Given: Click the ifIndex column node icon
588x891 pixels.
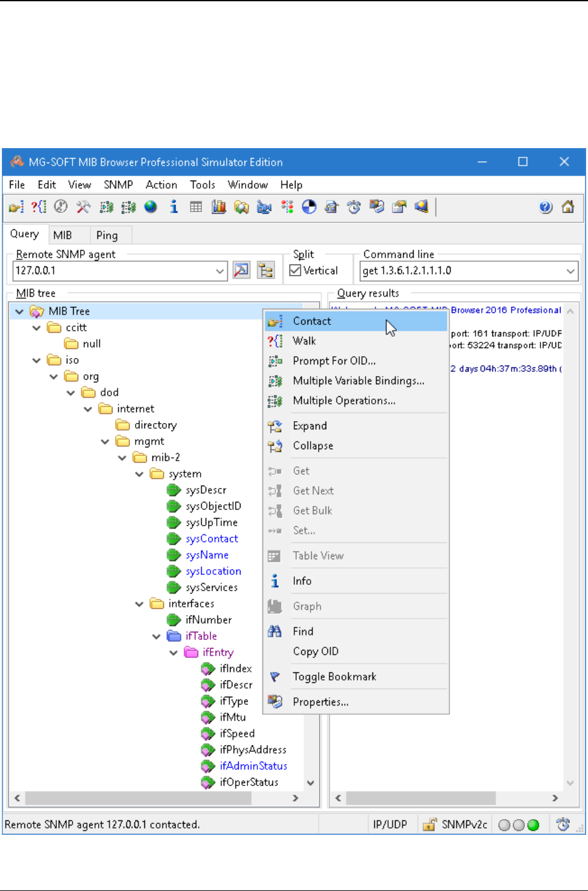Looking at the screenshot, I should [x=208, y=669].
